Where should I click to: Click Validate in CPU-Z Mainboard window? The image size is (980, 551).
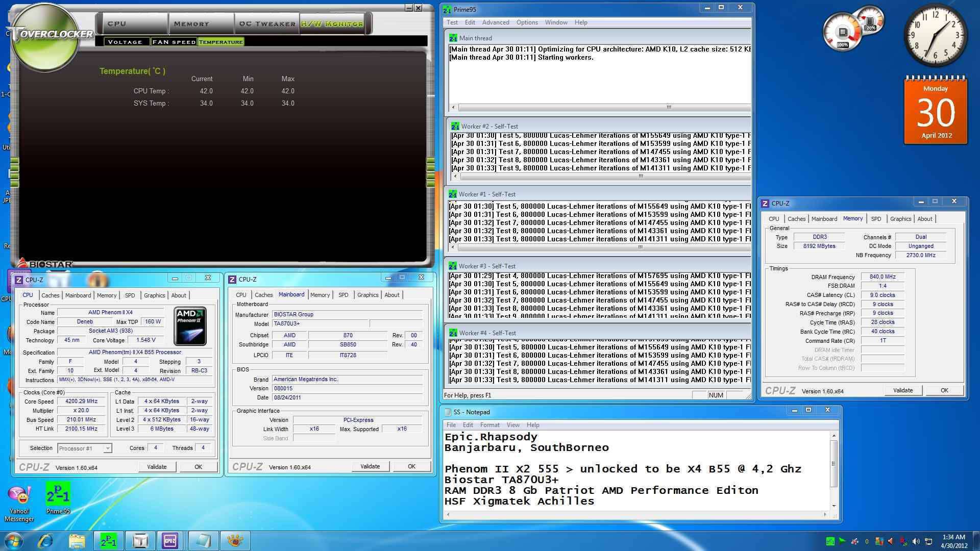click(370, 466)
